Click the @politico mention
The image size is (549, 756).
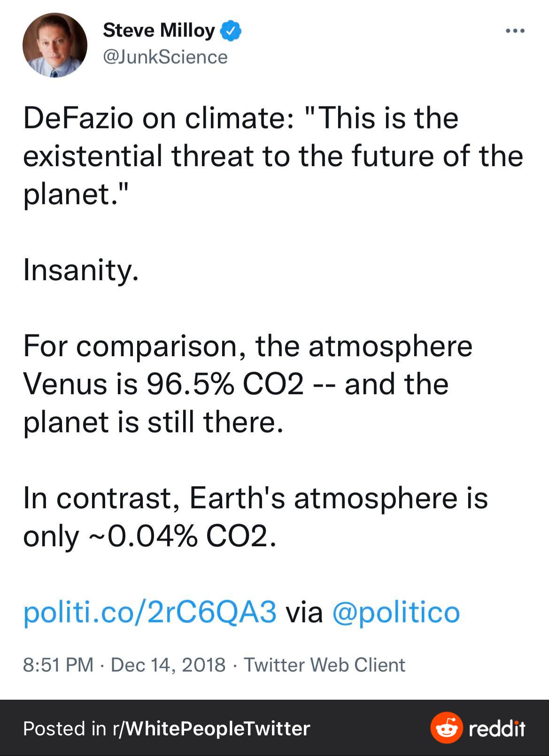[x=396, y=612]
